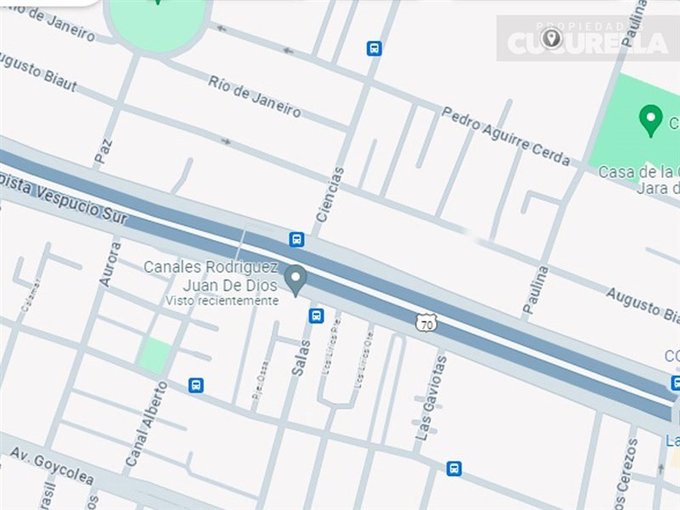The image size is (680, 510).
Task: Open the bus stop marker at top center
Action: coord(374,48)
